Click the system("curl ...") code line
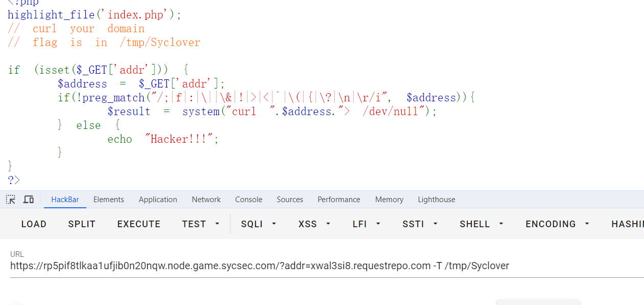The width and height of the screenshot is (644, 305). (x=272, y=112)
